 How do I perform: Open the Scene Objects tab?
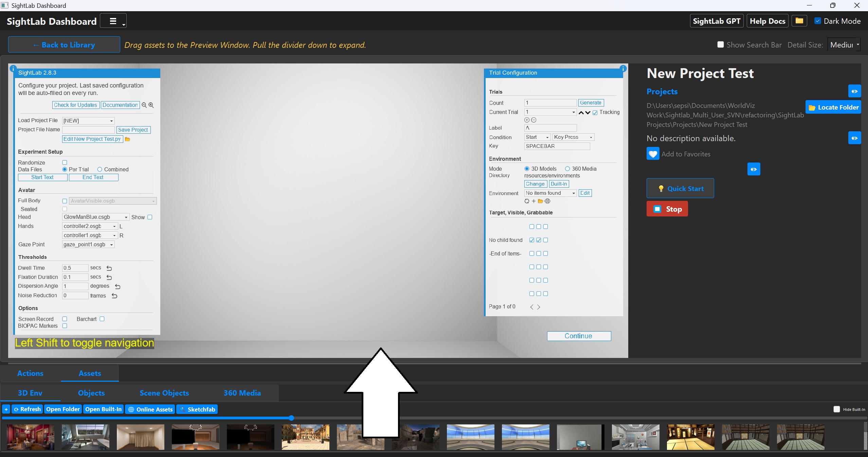click(164, 393)
